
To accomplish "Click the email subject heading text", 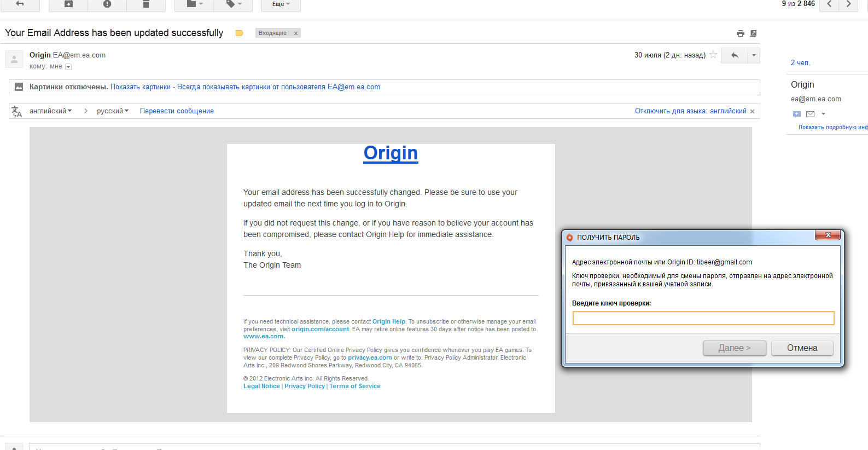I will point(114,33).
